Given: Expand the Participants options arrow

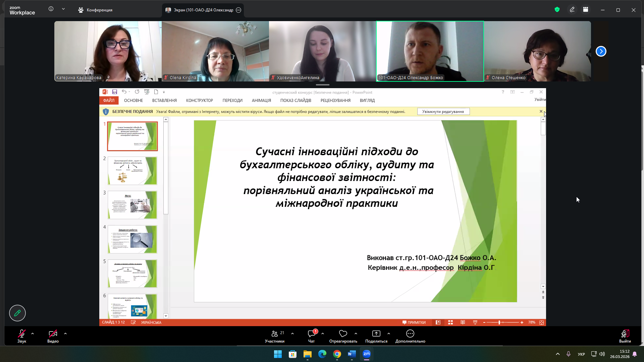Looking at the screenshot, I should coord(292,334).
